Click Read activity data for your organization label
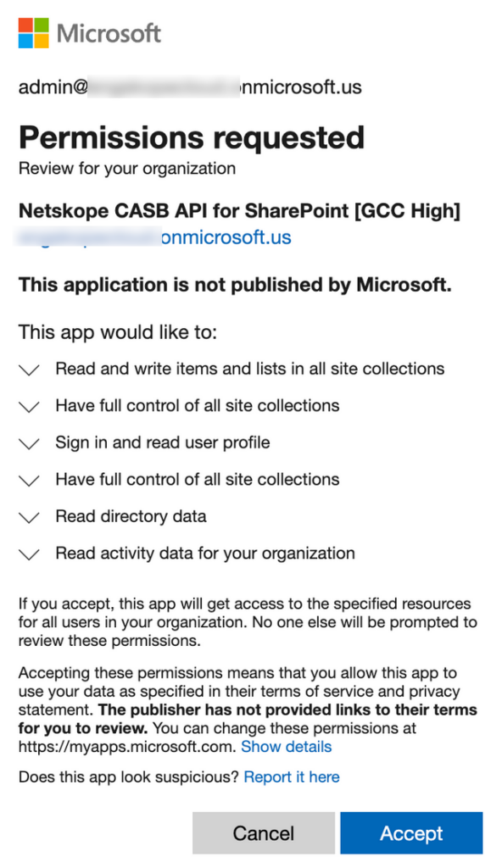Screen dimensions: 502x868 pyautogui.click(x=205, y=553)
